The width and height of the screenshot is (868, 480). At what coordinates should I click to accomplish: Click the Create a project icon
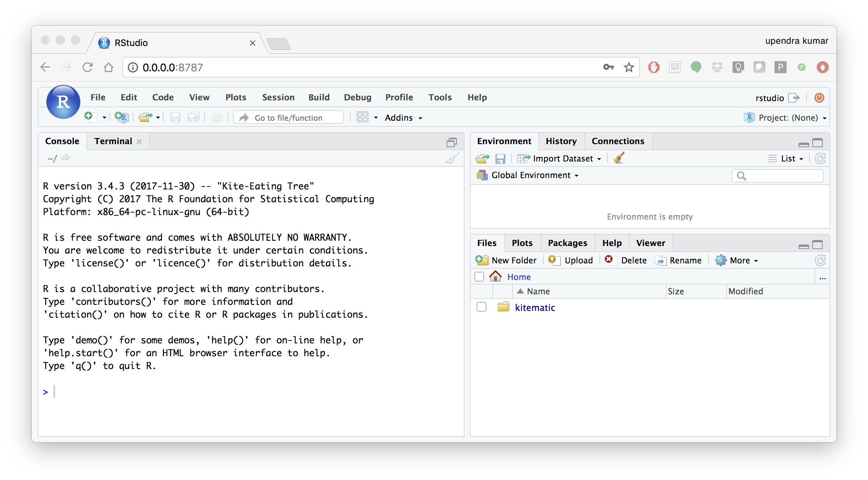121,117
